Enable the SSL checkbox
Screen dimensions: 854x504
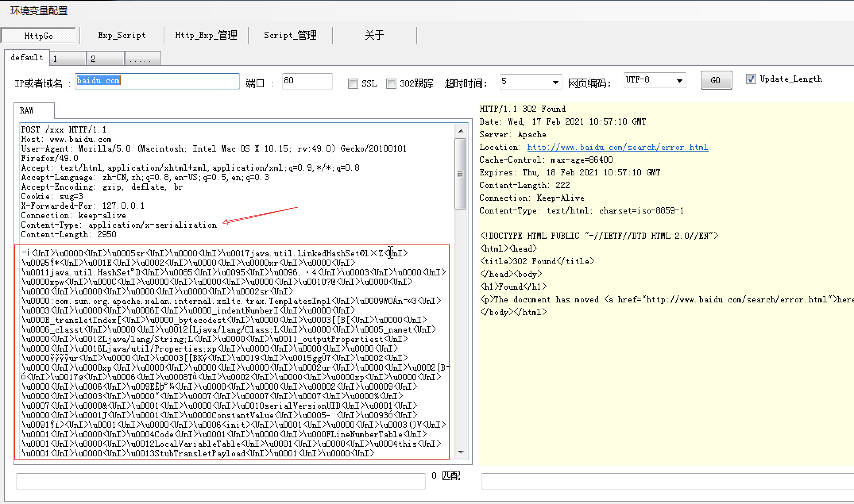click(x=353, y=84)
